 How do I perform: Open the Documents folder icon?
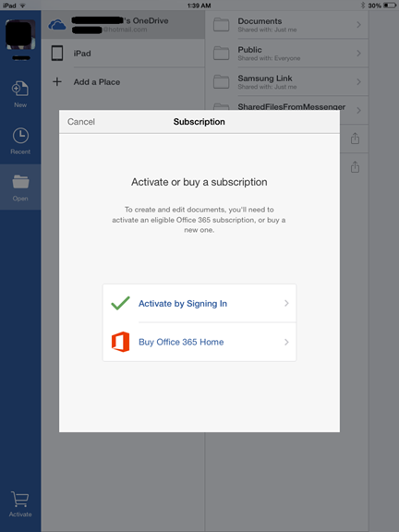222,25
